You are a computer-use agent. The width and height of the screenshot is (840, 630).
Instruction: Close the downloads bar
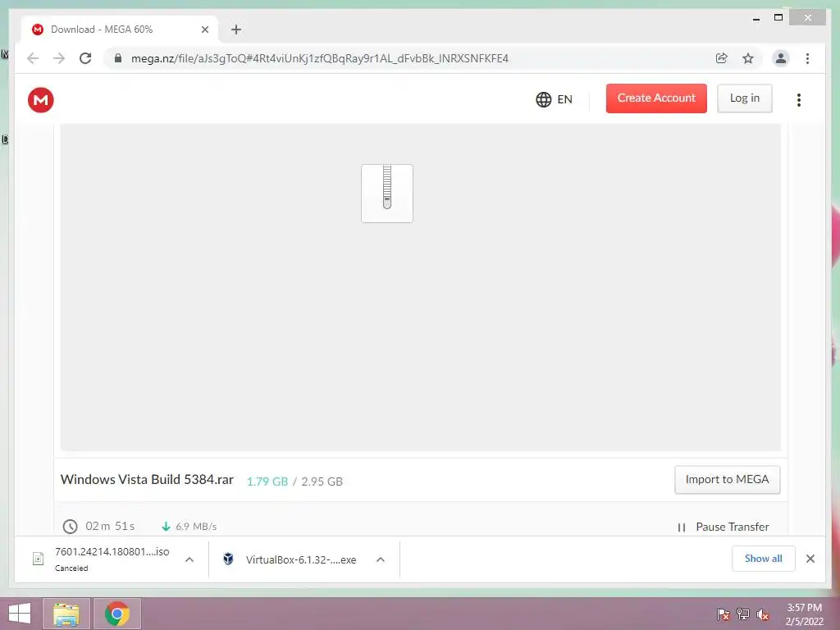coord(810,559)
